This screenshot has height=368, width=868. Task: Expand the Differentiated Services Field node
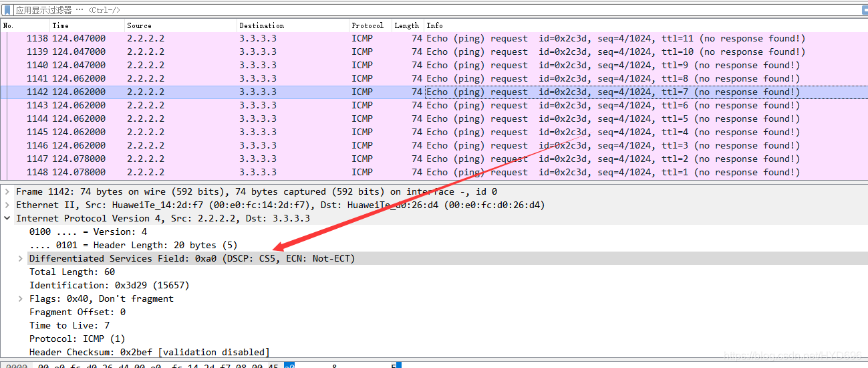click(21, 258)
